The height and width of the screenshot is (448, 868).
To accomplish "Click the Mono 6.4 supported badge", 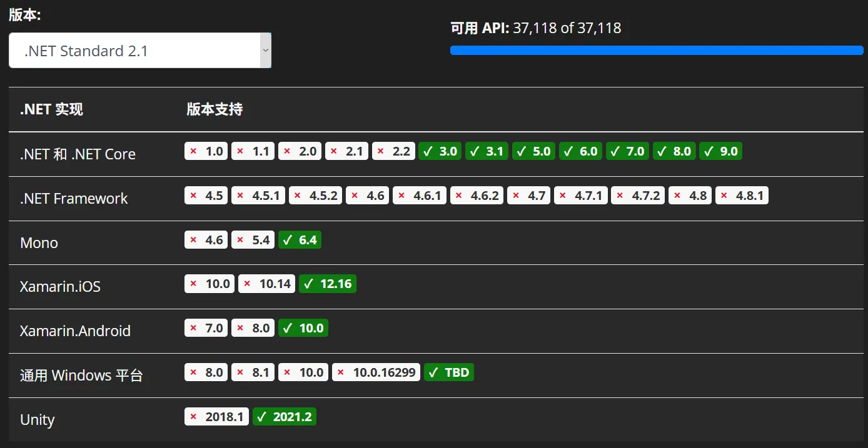I will [300, 240].
